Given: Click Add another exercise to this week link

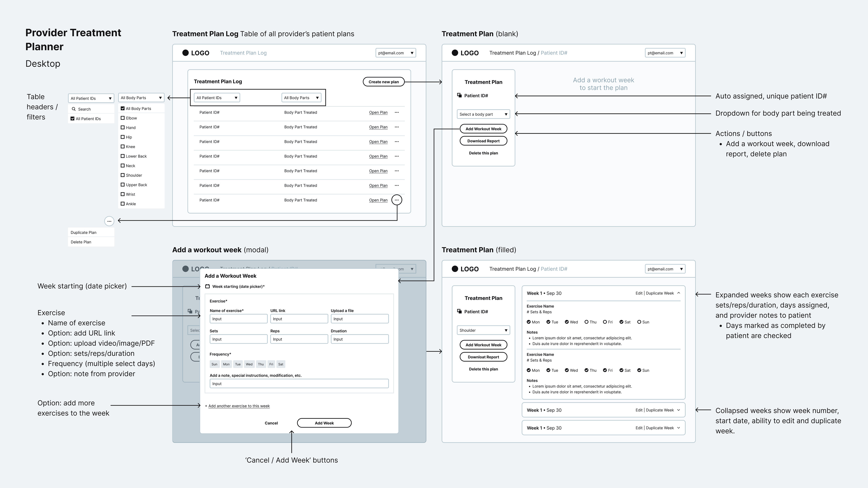Looking at the screenshot, I should coord(239,406).
